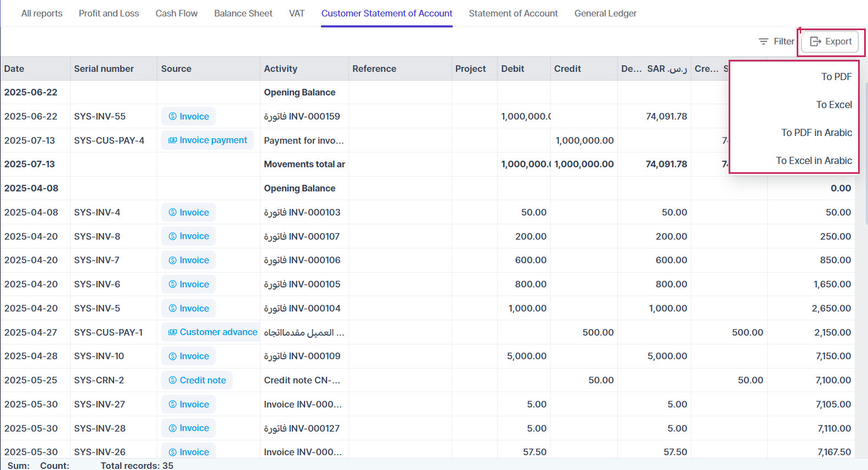Open the Invoice tag for SYS-INV-10
The height and width of the screenshot is (470, 868).
(188, 356)
